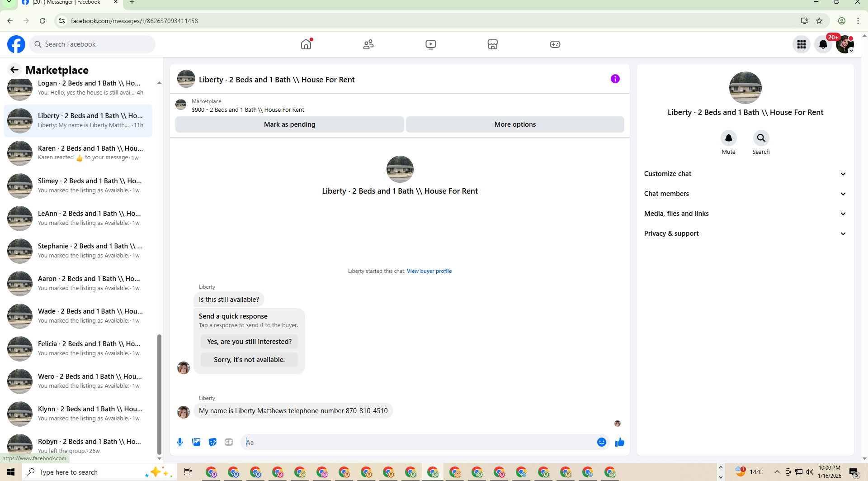
Task: Send 'Yes, are you still interested?' response
Action: click(249, 342)
